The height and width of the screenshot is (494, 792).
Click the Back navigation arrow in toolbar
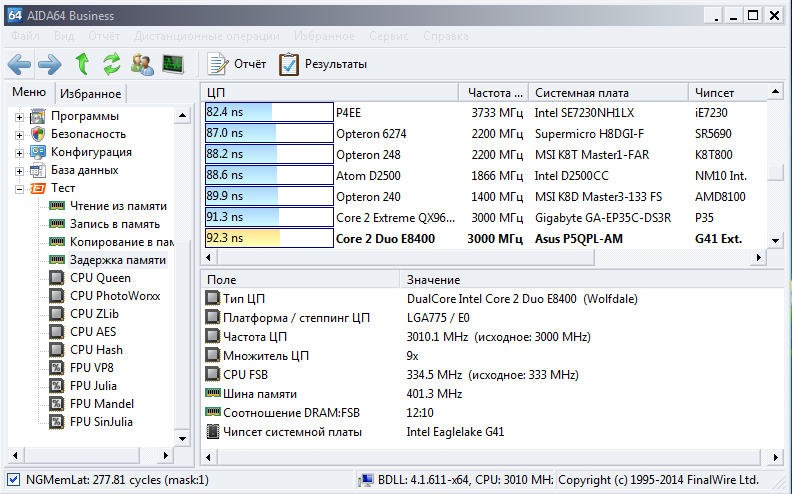(x=20, y=64)
